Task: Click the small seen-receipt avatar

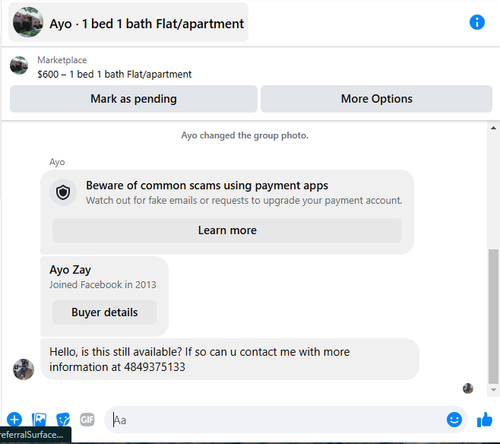Action: click(468, 388)
